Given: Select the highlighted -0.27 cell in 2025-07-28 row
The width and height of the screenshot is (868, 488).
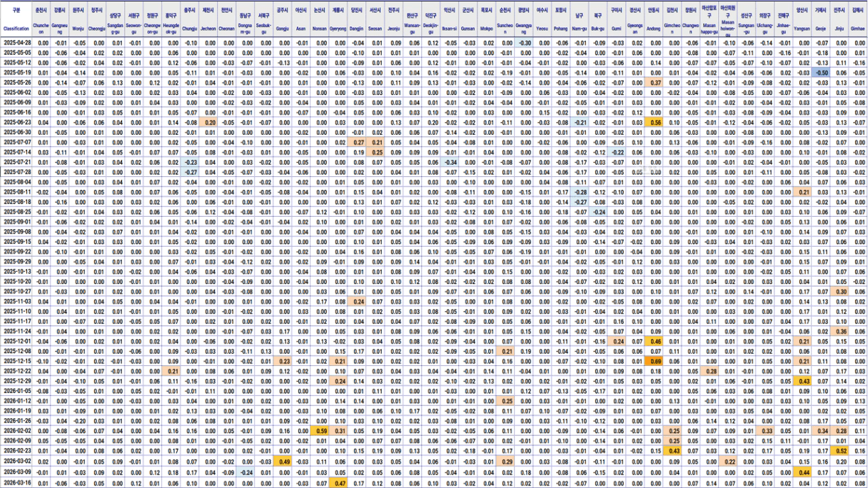Looking at the screenshot, I should [x=190, y=172].
